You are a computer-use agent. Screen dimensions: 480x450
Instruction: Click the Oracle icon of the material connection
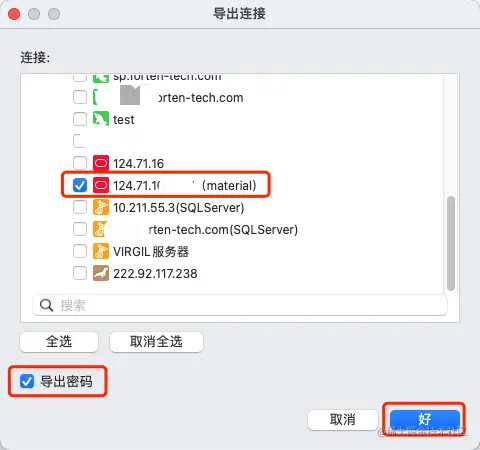(101, 185)
